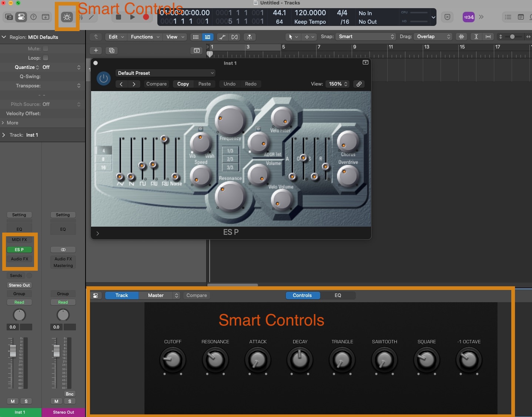Expand the ES P plugin bottom disclosure arrow
This screenshot has width=532, height=417.
click(98, 233)
